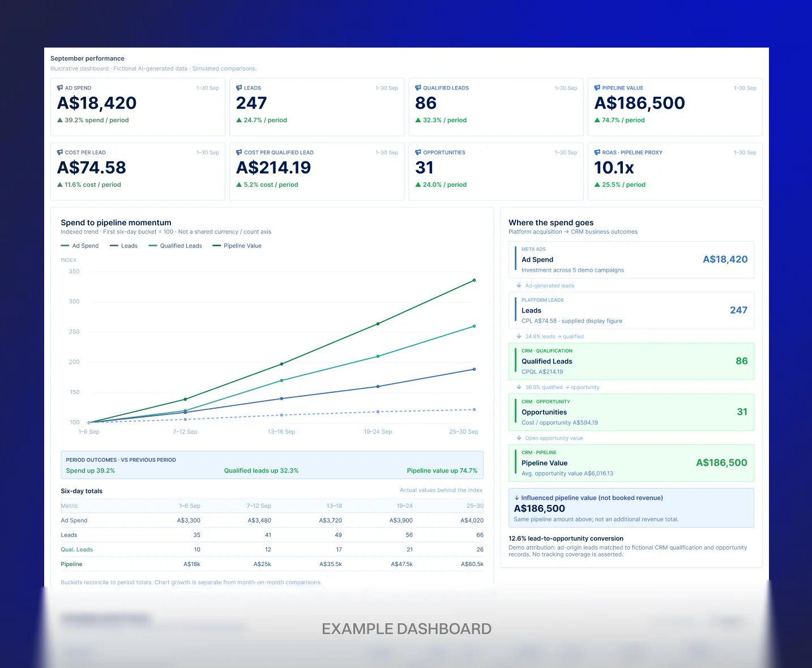
Task: Click 'Pipeline value up 74.7%' outcome text
Action: (442, 470)
